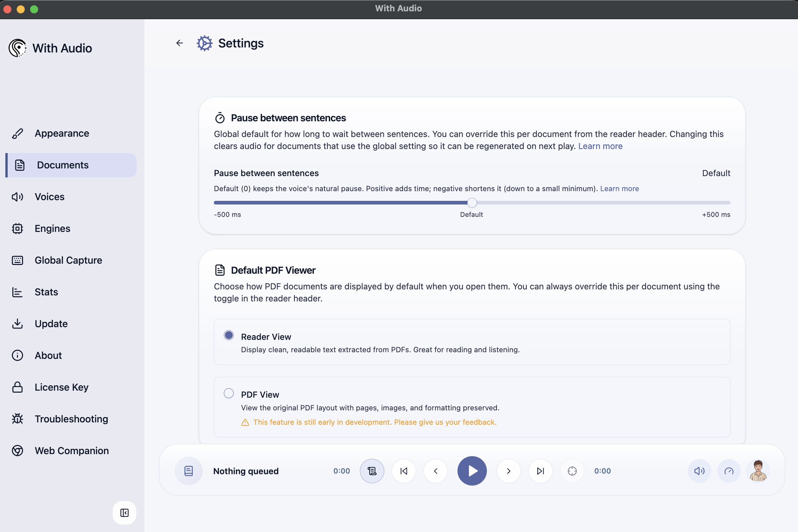The width and height of the screenshot is (798, 532).
Task: Click the Global Capture keyboard icon
Action: click(18, 260)
